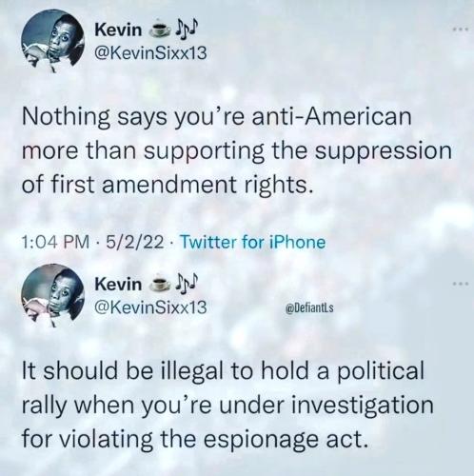The image size is (474, 476).
Task: Click the second tweet text about political rally
Action: coord(227,406)
